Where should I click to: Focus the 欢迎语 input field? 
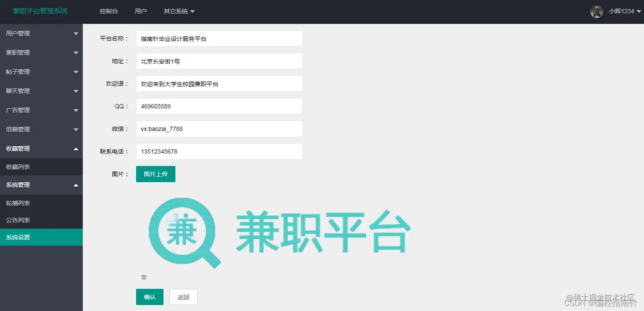[x=219, y=84]
